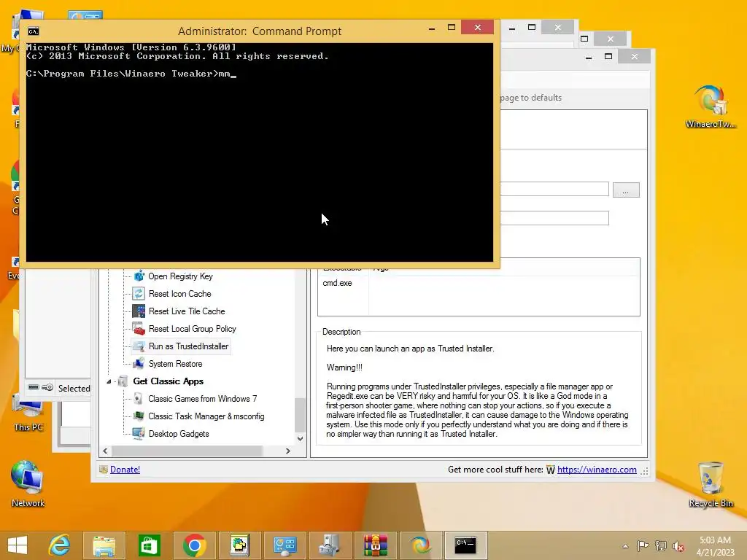
Task: Select Reset Local Group Policy item
Action: [192, 329]
